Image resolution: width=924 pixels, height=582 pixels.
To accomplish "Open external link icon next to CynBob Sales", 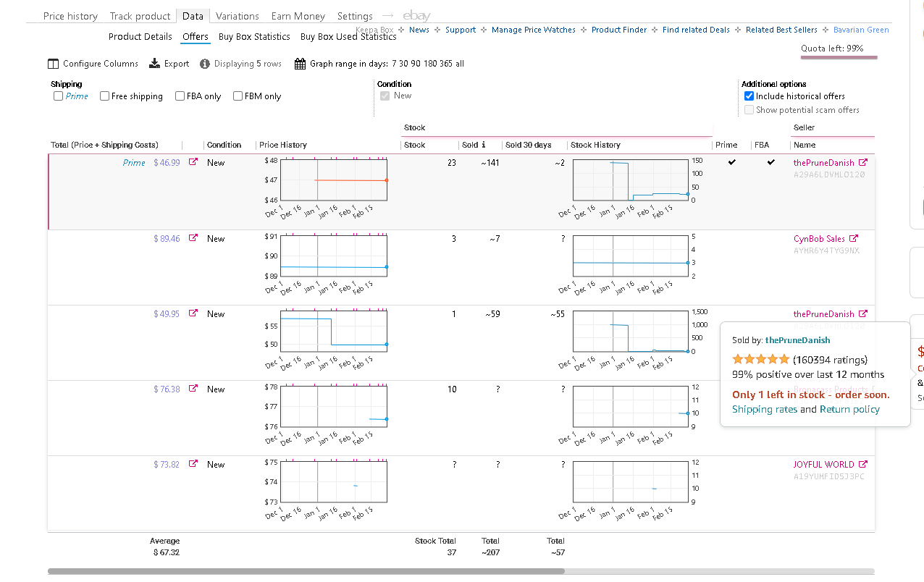I will (x=853, y=238).
